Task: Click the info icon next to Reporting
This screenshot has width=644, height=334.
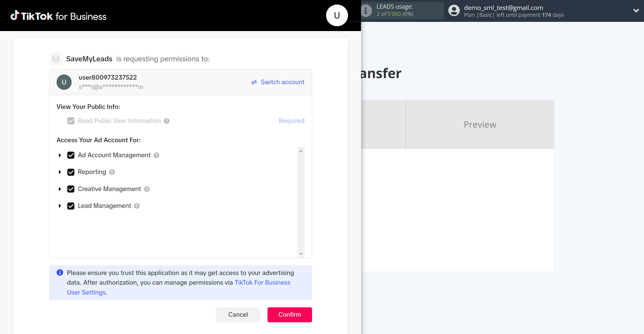Action: [112, 172]
